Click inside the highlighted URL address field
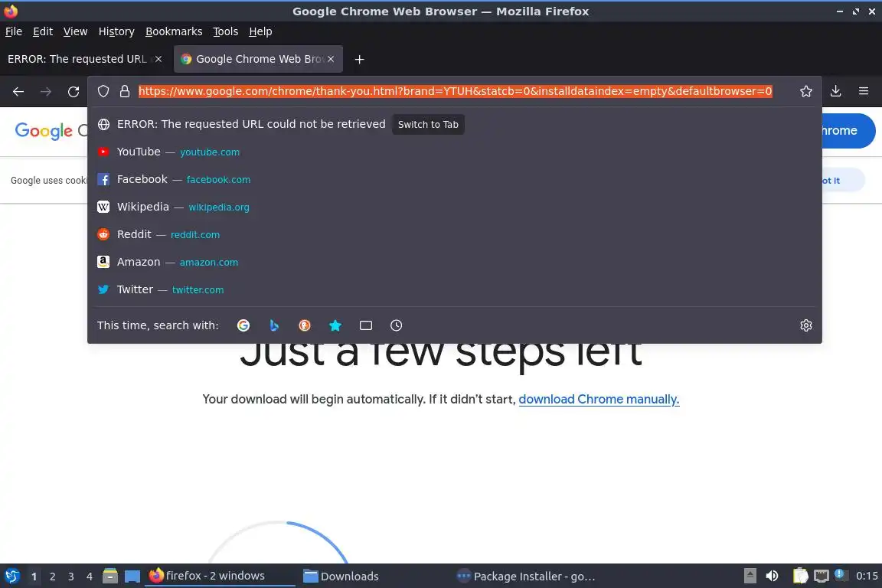Viewport: 882px width, 588px height. click(x=456, y=91)
